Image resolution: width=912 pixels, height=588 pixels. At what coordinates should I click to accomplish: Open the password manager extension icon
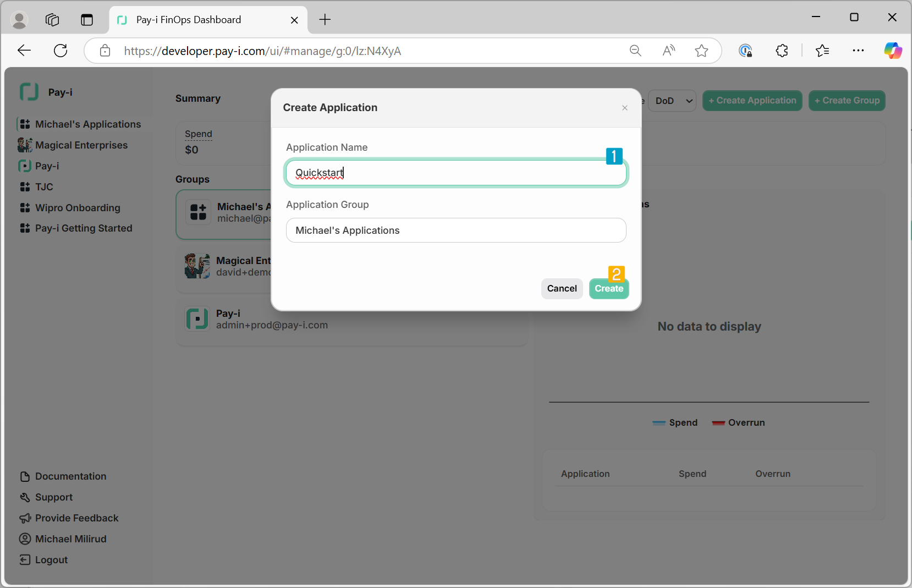click(x=745, y=51)
